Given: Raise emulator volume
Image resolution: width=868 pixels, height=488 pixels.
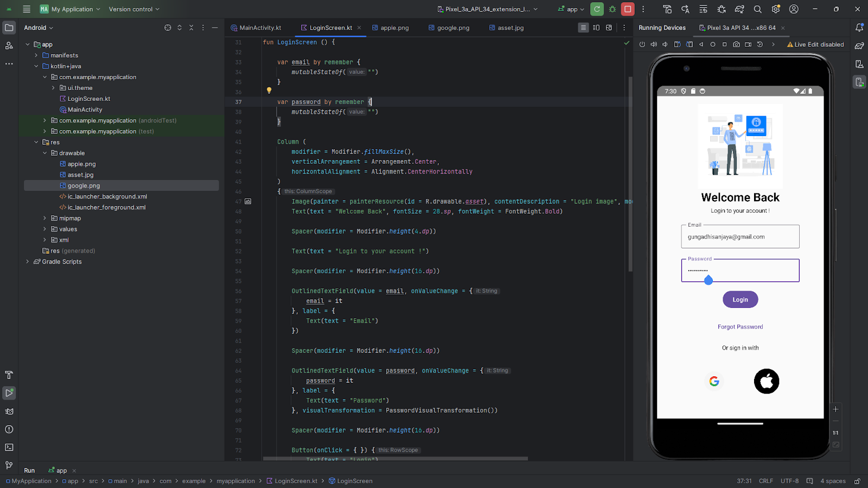Looking at the screenshot, I should [654, 44].
